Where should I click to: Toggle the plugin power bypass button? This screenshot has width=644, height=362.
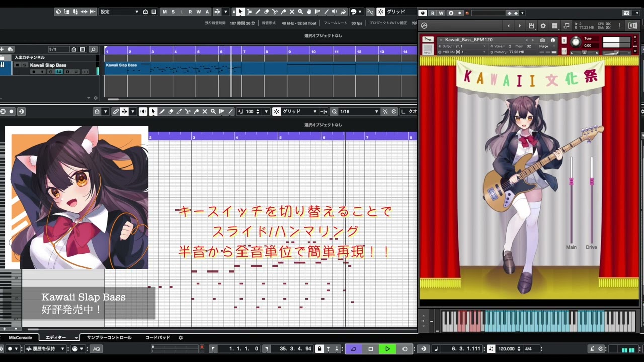(x=423, y=13)
